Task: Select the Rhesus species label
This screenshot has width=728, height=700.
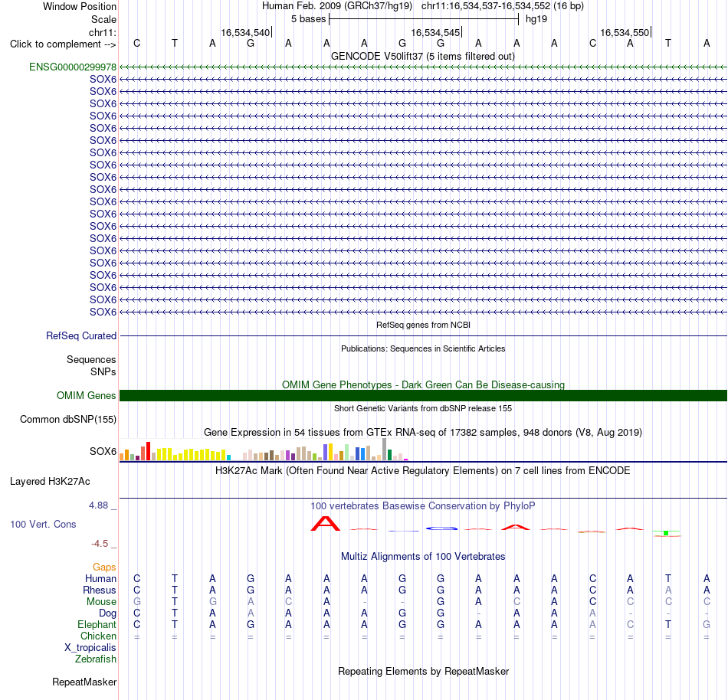Action: [x=99, y=590]
